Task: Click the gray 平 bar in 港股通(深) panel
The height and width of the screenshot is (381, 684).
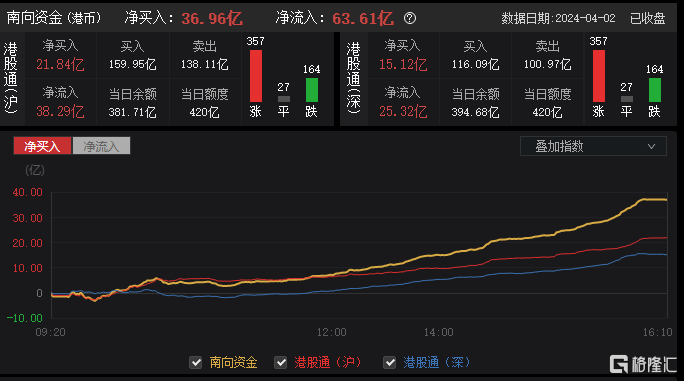Action: click(x=626, y=99)
